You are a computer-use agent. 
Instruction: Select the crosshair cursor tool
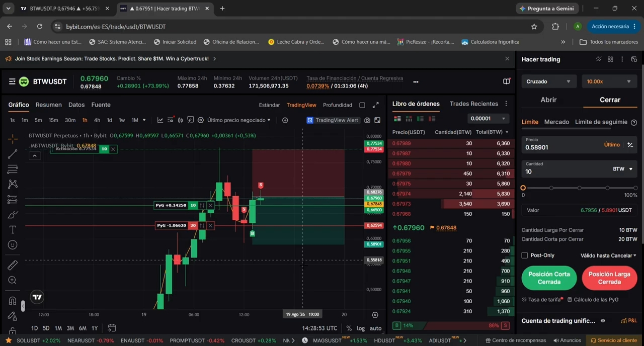13,138
